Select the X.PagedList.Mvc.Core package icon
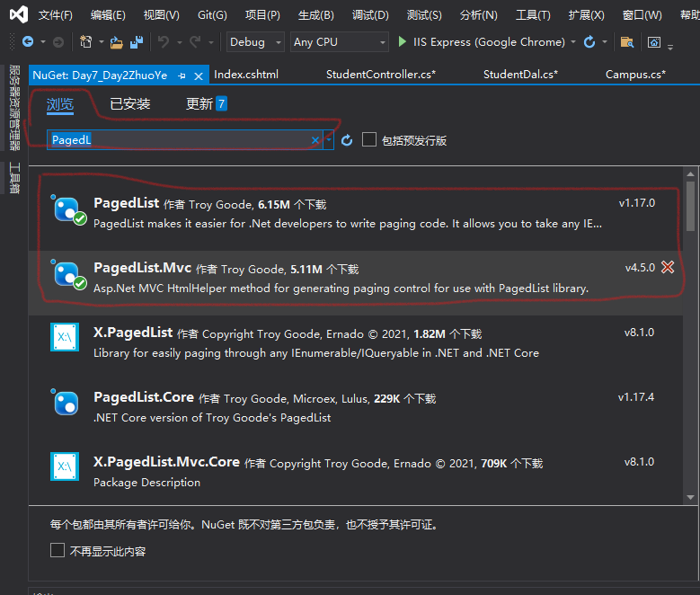 (65, 466)
